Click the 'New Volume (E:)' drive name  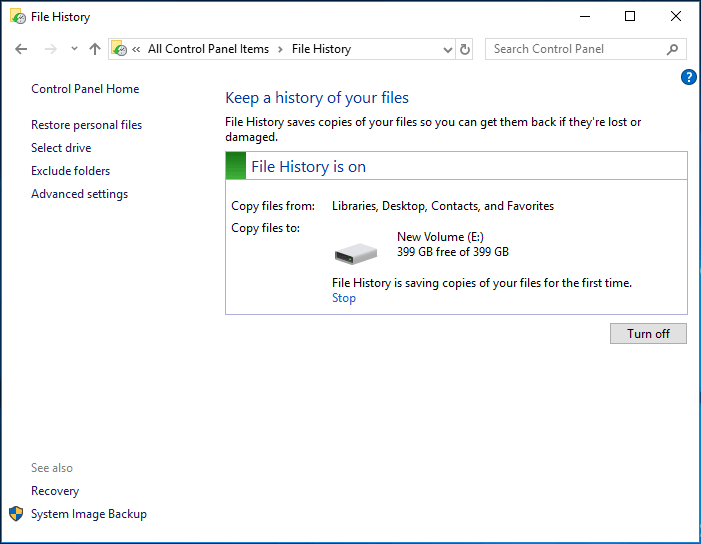(440, 236)
